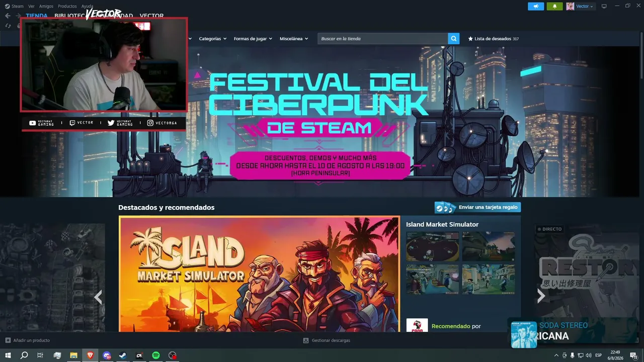The image size is (644, 362).
Task: Open Windows taskbar search
Action: click(24, 355)
